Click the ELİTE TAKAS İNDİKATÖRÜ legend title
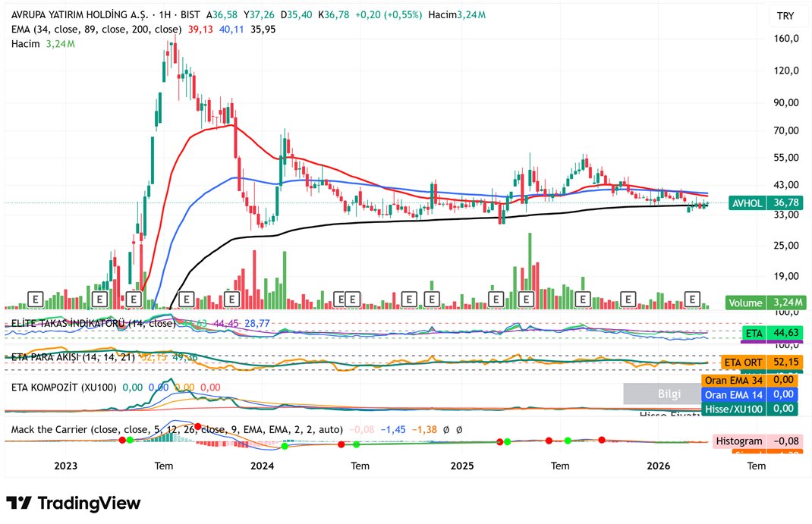Image resolution: width=812 pixels, height=524 pixels. [x=93, y=323]
